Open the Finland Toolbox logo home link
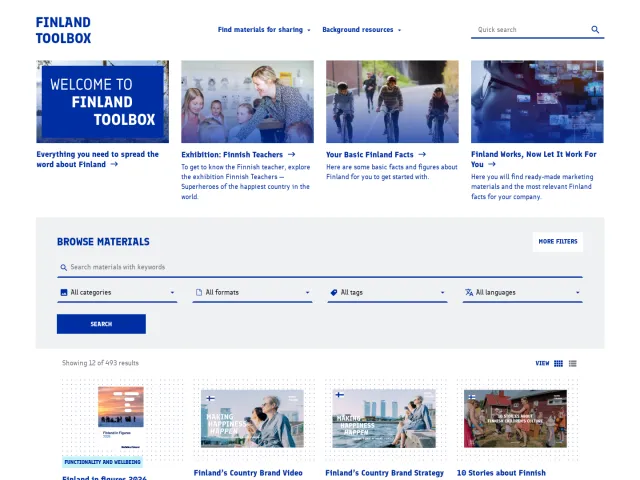The image size is (640, 480). click(63, 30)
